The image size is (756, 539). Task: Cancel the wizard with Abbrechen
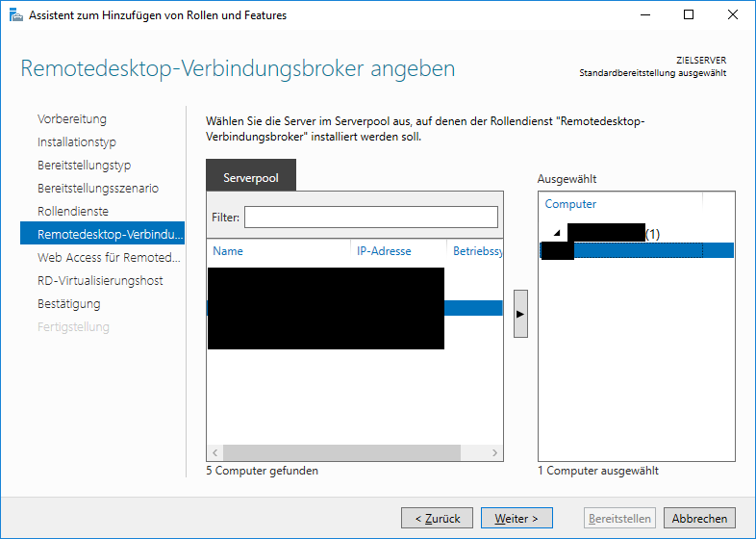[x=699, y=518]
